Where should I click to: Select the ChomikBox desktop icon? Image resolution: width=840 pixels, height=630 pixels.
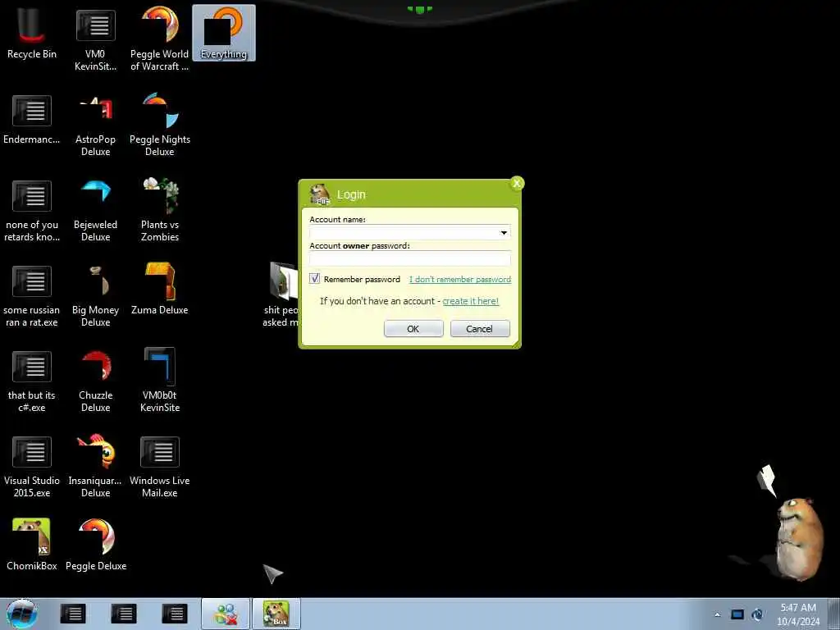click(32, 545)
